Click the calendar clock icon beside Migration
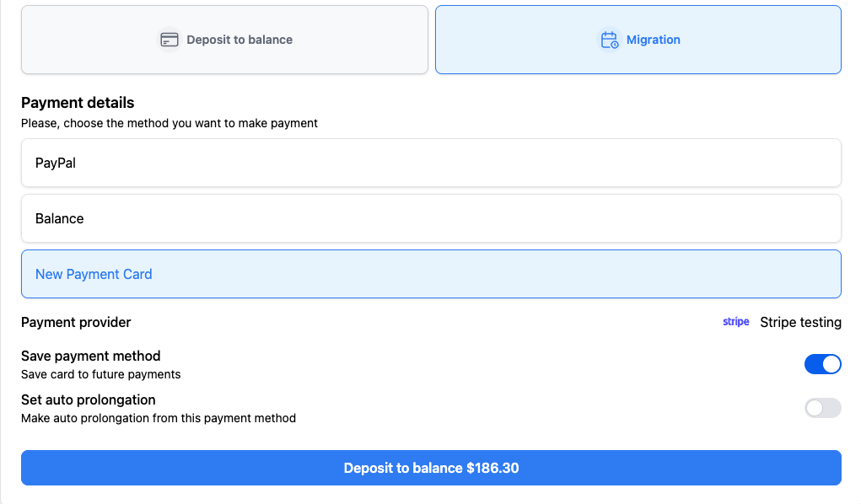 (x=609, y=40)
